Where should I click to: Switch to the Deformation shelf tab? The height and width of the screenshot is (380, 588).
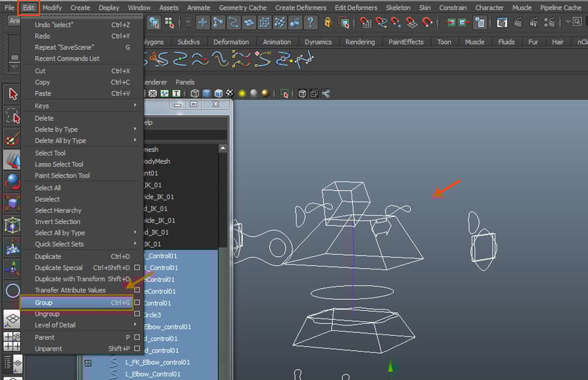coord(230,41)
